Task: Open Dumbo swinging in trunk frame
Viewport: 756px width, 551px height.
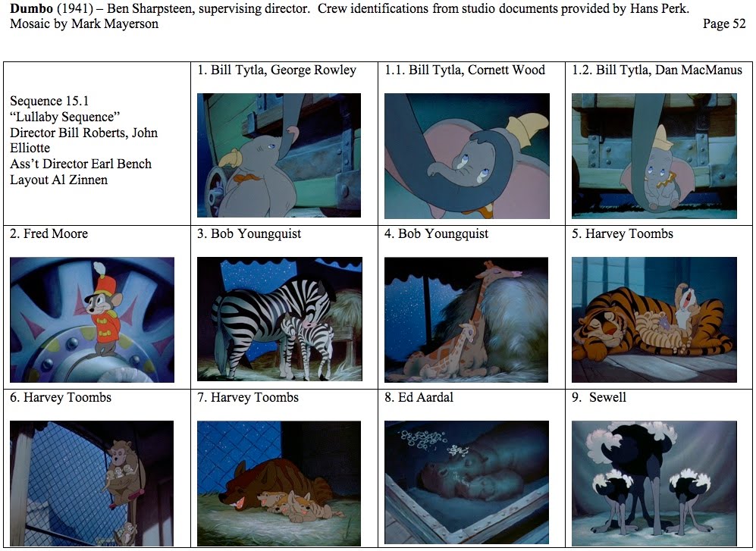Action: (x=654, y=155)
